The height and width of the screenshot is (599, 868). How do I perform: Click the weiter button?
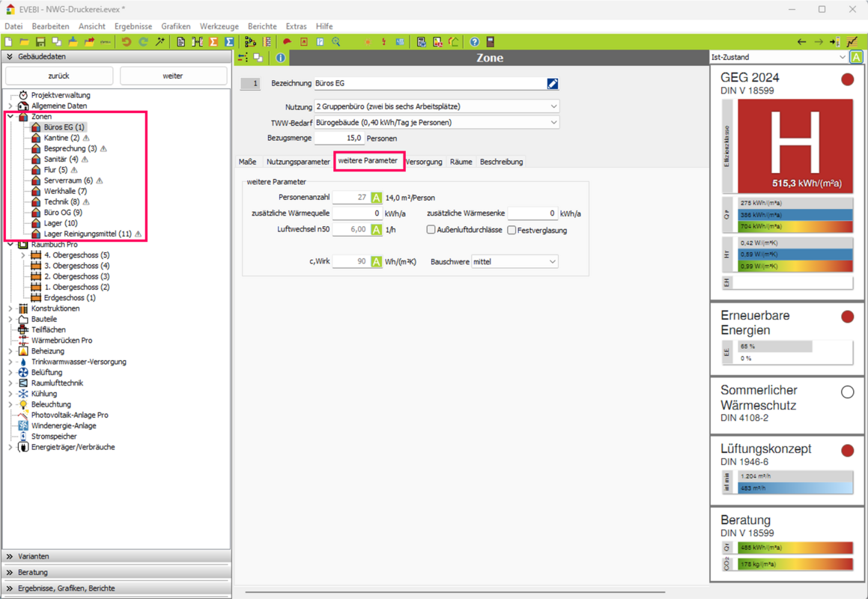tap(173, 76)
